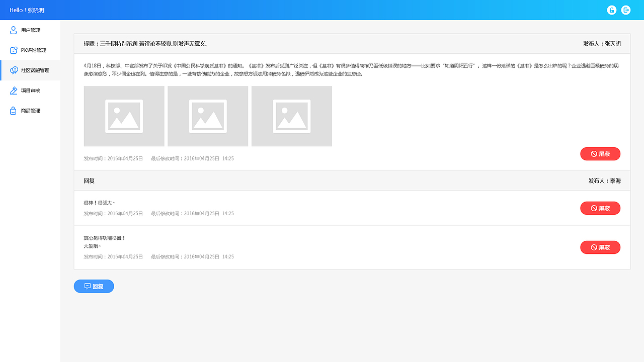
Task: Open the 商品管理 menu item
Action: tap(30, 111)
